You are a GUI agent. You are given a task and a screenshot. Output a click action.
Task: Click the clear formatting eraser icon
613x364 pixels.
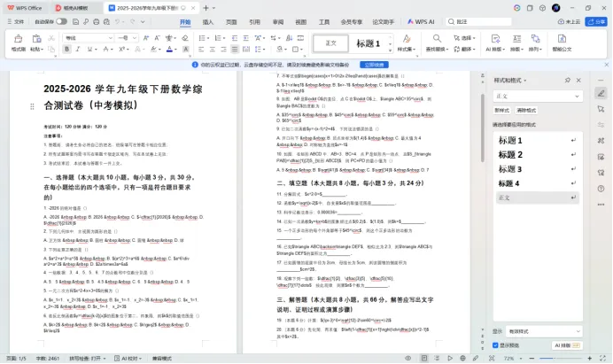coord(185,38)
